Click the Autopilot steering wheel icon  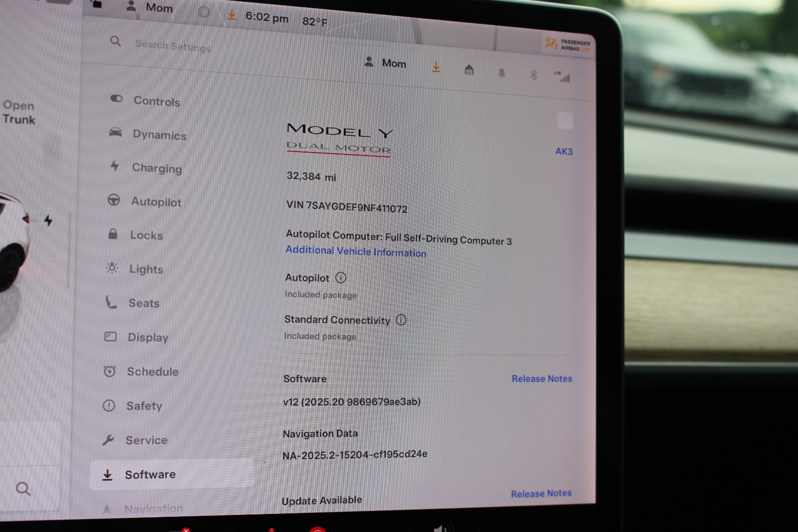click(x=113, y=199)
